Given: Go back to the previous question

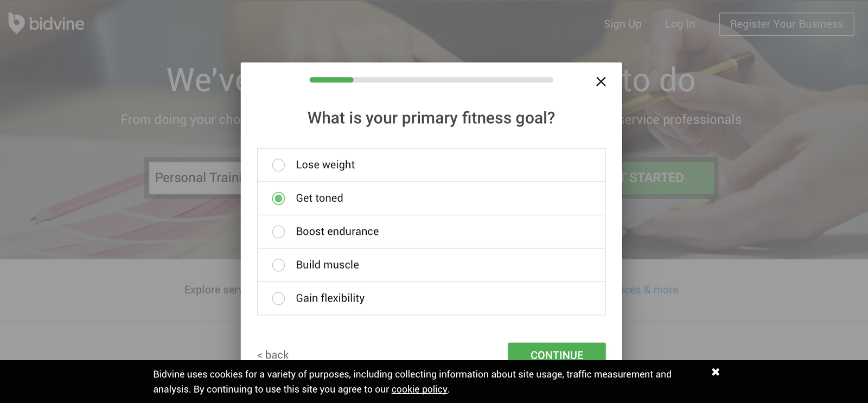Looking at the screenshot, I should pyautogui.click(x=273, y=355).
